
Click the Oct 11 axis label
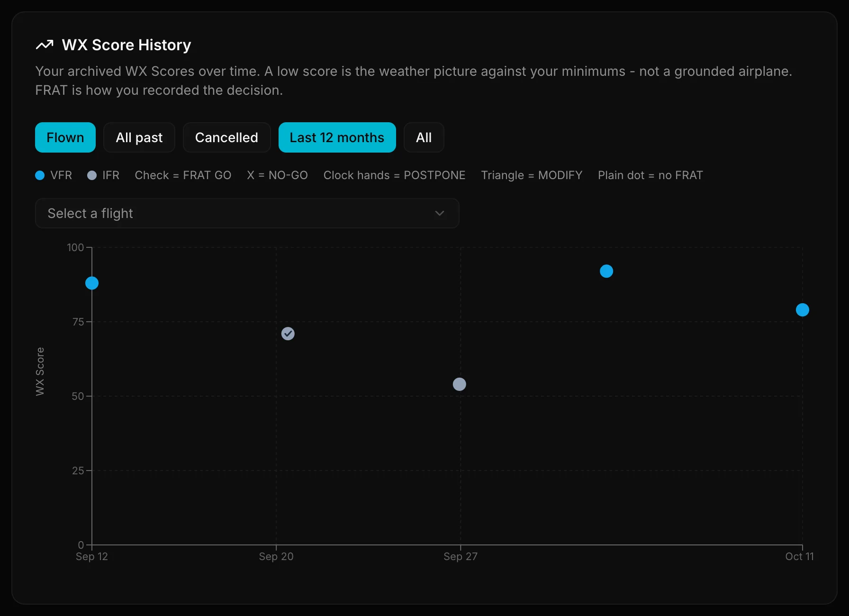tap(799, 556)
